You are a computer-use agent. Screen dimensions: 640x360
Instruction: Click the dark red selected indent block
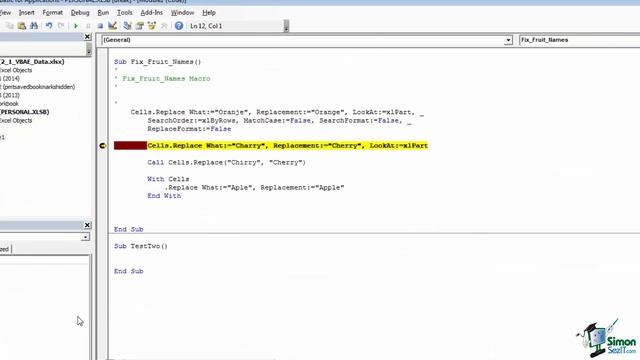pos(130,146)
